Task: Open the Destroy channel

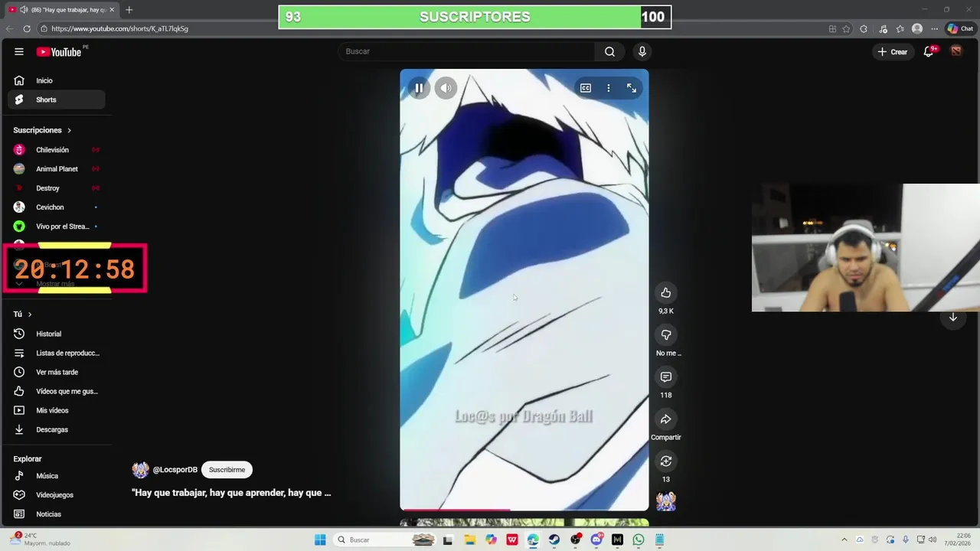Action: pyautogui.click(x=57, y=188)
